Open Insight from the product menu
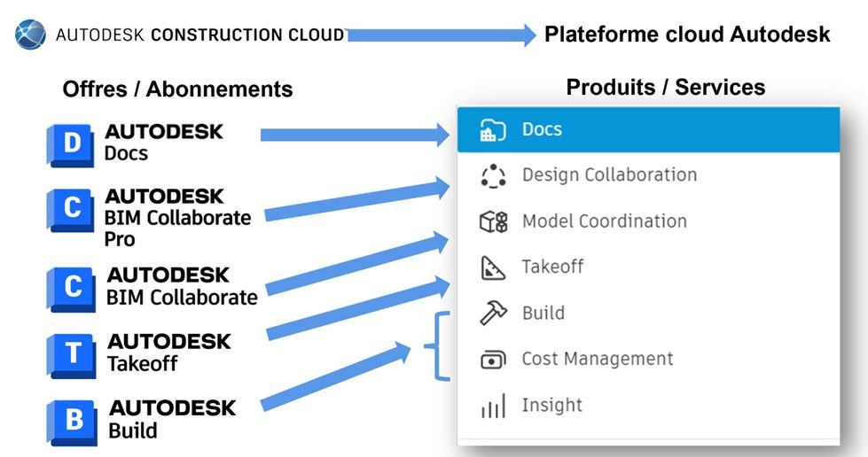 point(648,405)
